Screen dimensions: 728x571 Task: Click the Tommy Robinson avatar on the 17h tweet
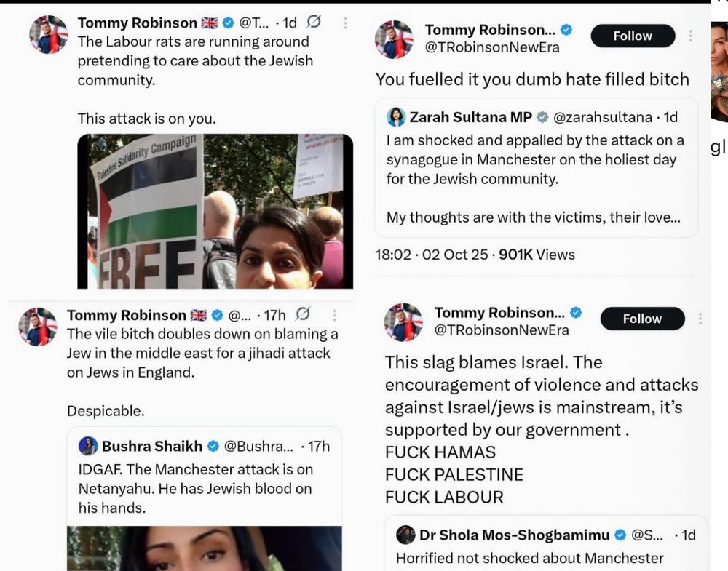tap(38, 327)
